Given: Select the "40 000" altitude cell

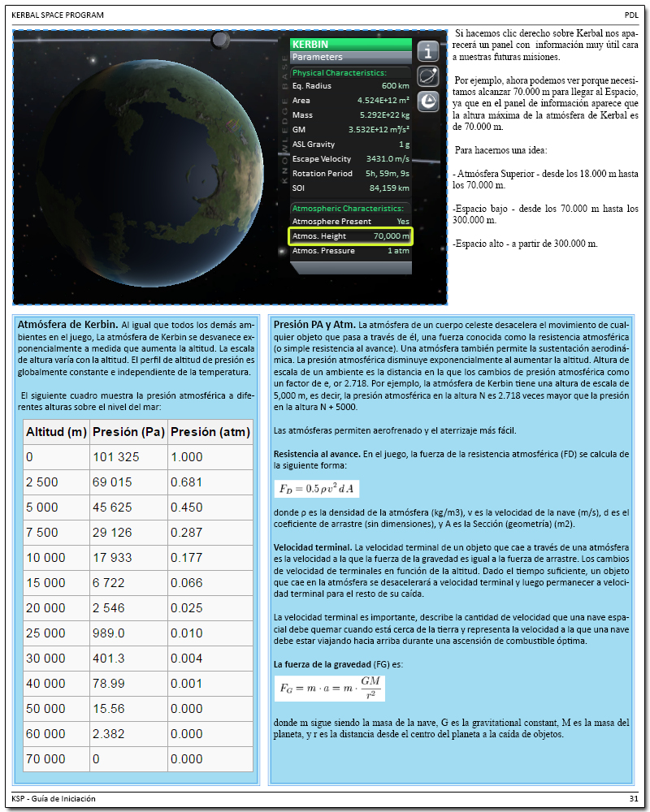Looking at the screenshot, I should 57,684.
